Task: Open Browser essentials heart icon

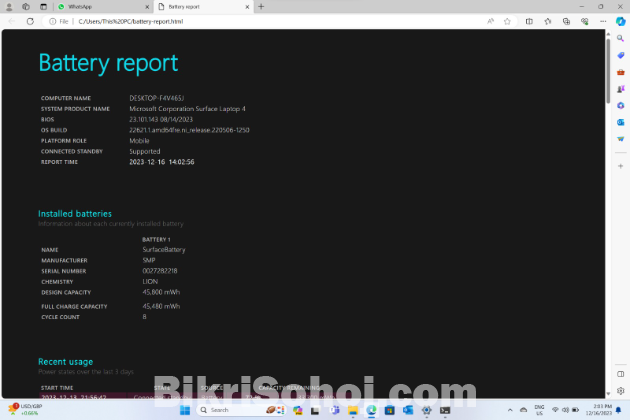Action: tap(585, 21)
